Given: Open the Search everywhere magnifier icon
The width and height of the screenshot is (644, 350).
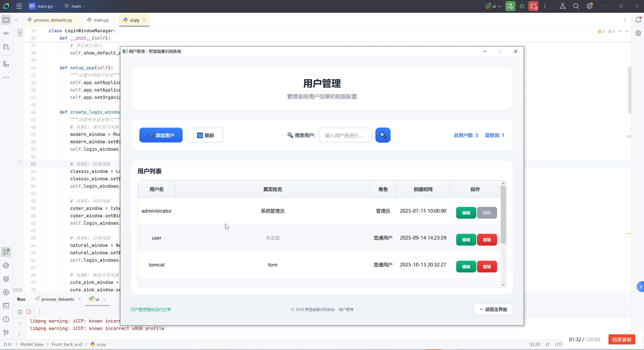Looking at the screenshot, I should point(576,6).
